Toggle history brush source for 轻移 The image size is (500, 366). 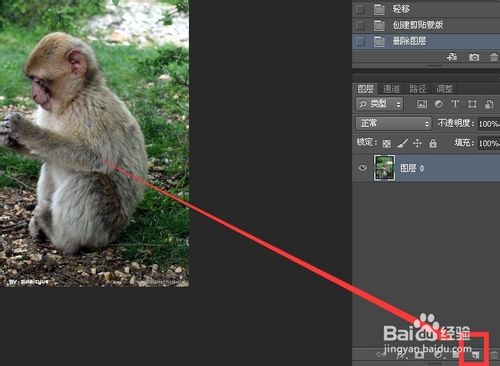[360, 9]
